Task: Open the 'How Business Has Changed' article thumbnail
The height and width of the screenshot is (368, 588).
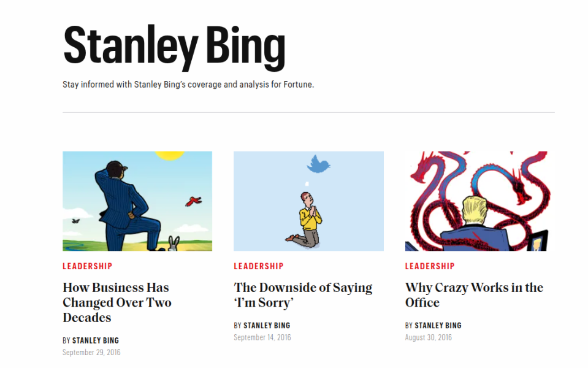Action: [137, 201]
